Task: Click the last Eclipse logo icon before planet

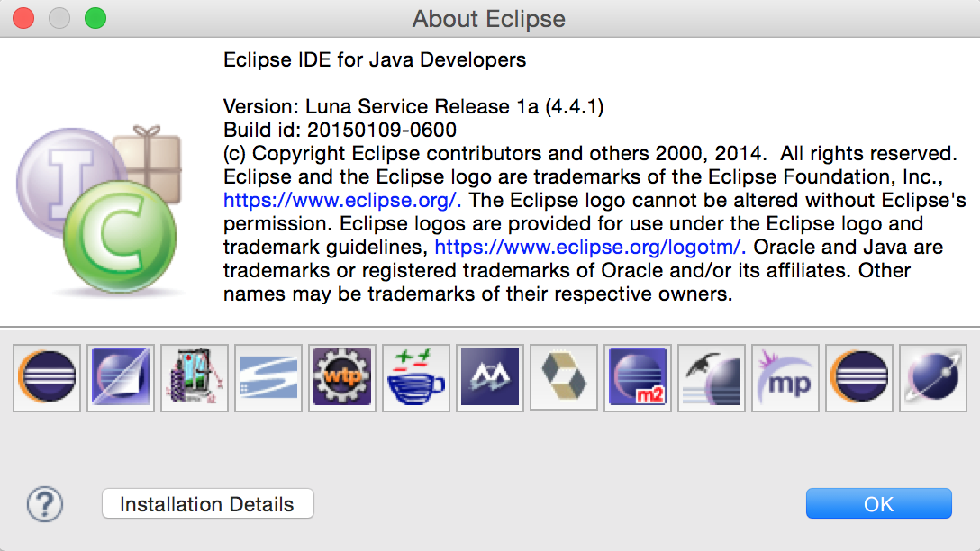Action: (859, 378)
